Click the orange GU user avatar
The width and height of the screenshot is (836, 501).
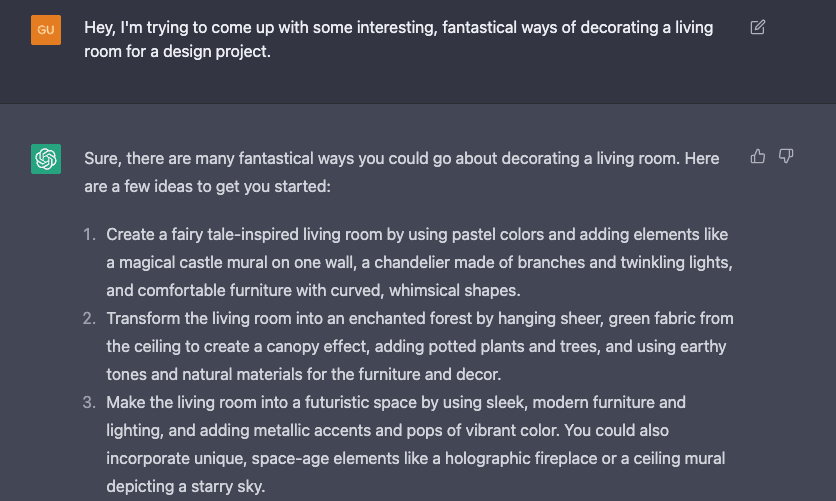coord(46,29)
